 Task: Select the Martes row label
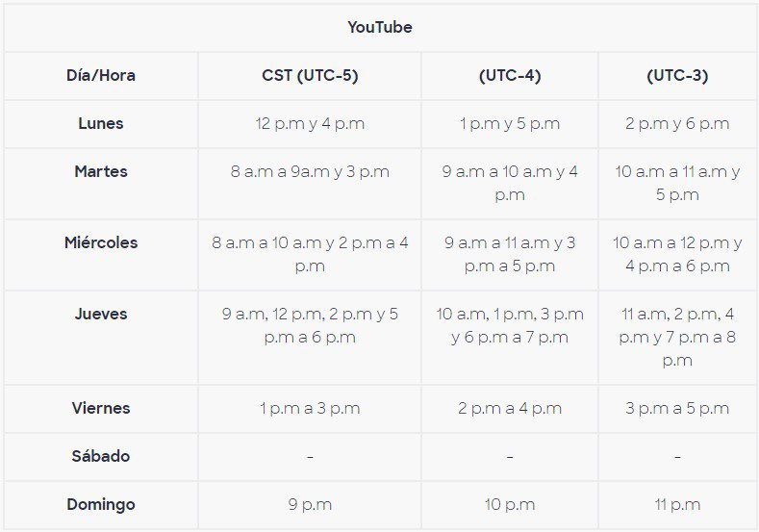tap(101, 172)
